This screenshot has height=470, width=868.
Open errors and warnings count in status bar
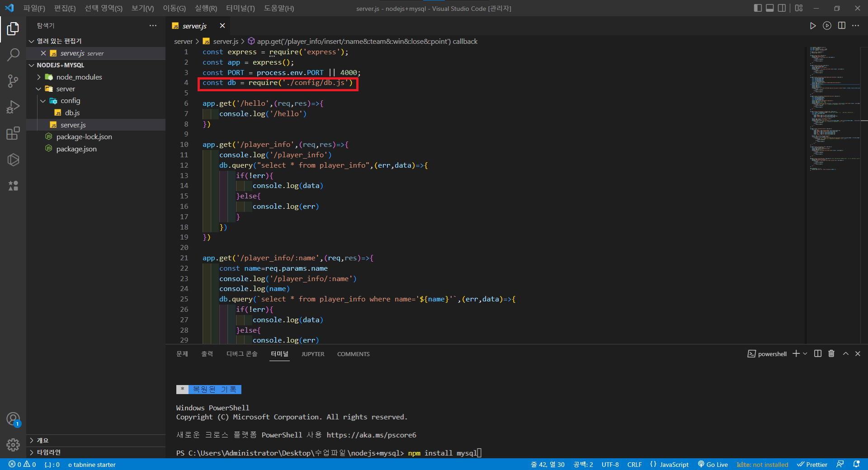[x=22, y=465]
